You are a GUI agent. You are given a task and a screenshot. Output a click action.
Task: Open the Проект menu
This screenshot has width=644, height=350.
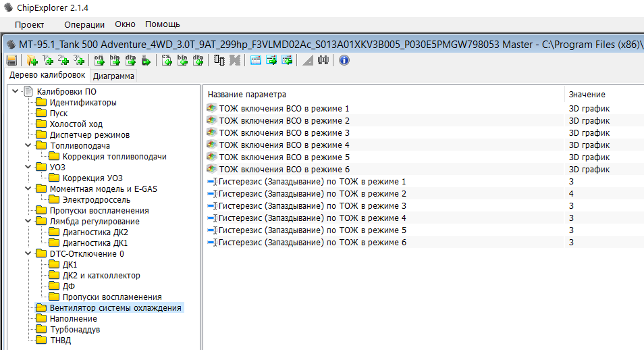point(29,24)
